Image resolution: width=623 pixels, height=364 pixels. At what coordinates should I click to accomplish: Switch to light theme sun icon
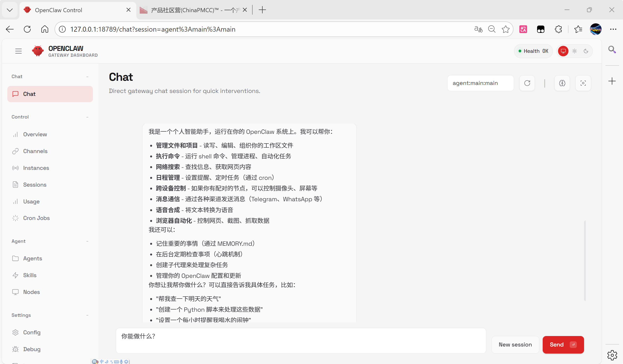coord(574,51)
